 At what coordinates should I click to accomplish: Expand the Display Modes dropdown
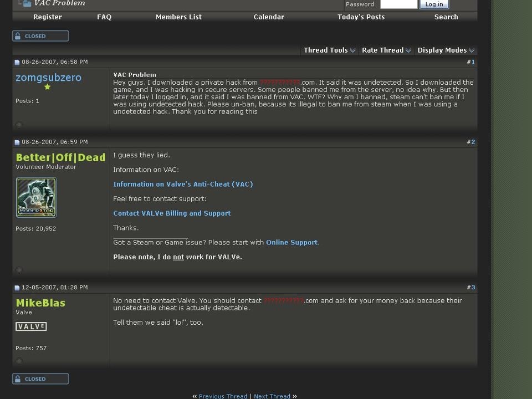click(446, 50)
